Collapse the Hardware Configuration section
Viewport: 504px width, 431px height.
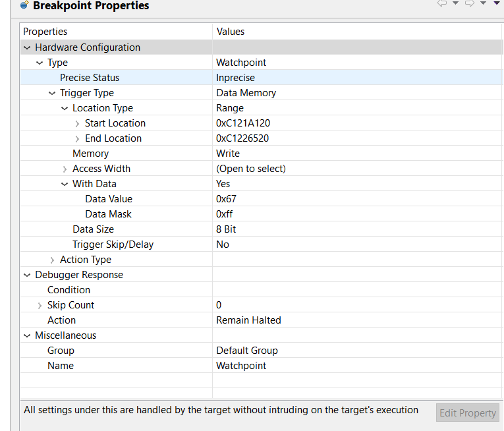point(27,48)
